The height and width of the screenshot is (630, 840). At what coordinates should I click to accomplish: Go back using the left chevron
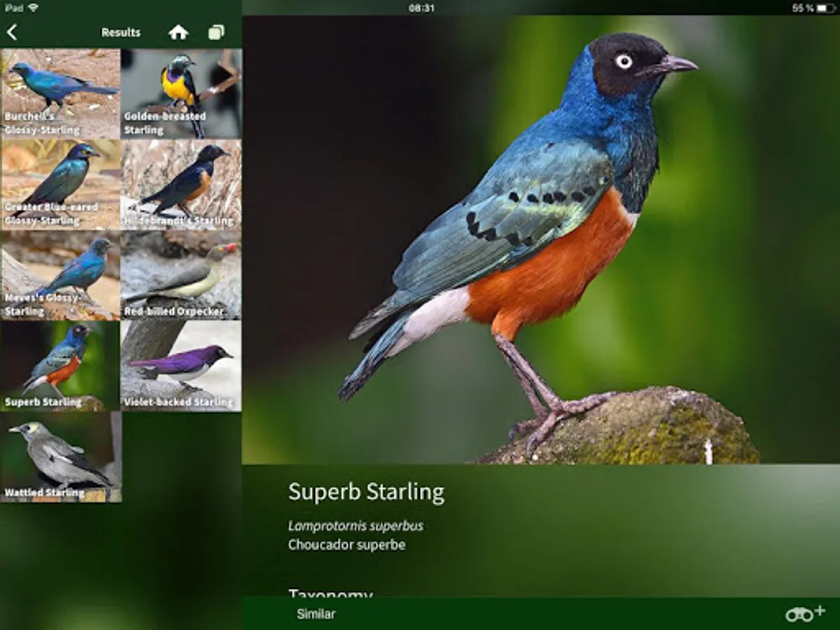tap(12, 32)
